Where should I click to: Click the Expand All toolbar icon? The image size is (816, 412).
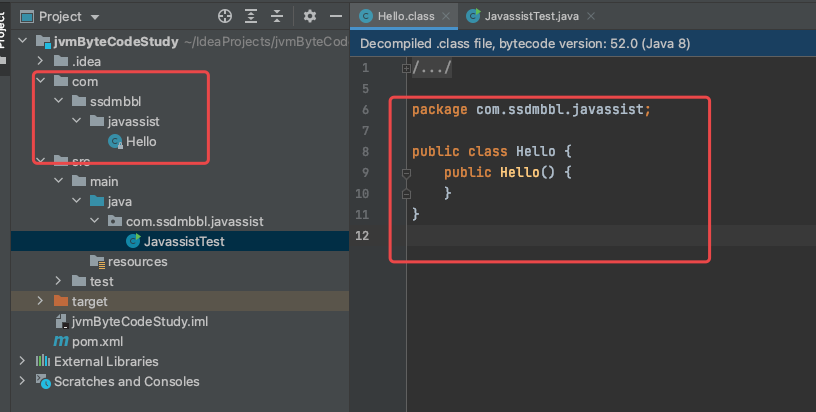click(x=250, y=17)
